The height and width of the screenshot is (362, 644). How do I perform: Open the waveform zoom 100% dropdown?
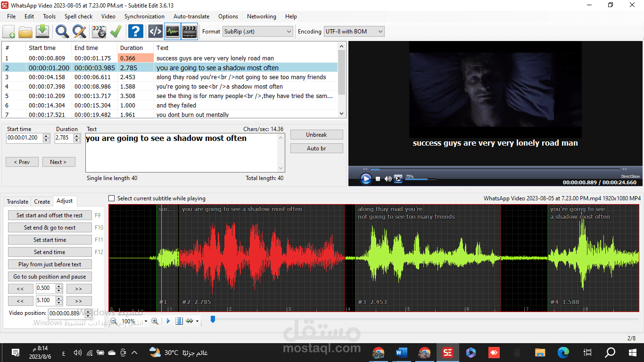[x=146, y=321]
